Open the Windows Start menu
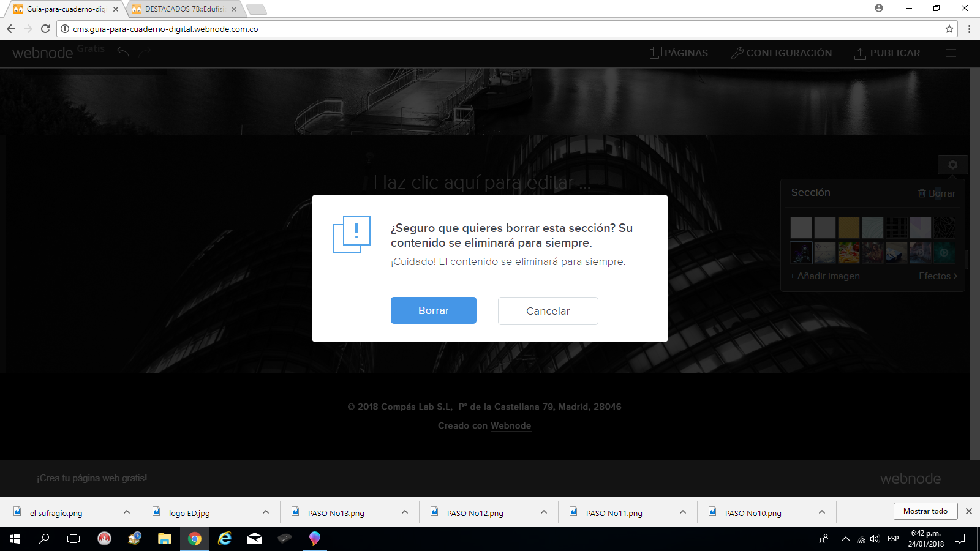Screen dimensions: 980x551 (x=15, y=539)
